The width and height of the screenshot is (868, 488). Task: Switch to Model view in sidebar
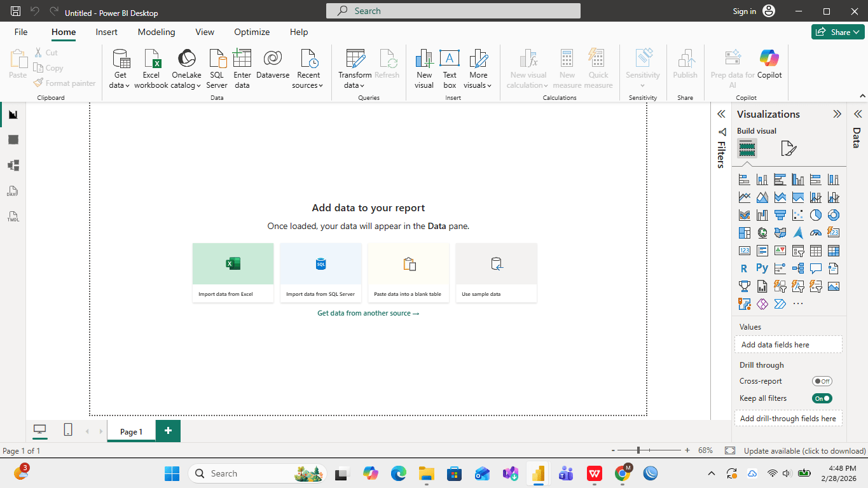pos(13,165)
